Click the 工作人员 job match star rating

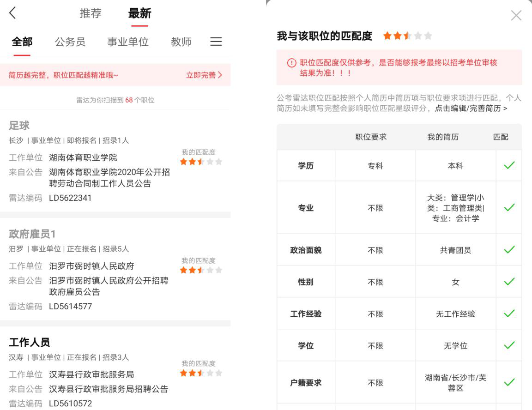pos(201,373)
